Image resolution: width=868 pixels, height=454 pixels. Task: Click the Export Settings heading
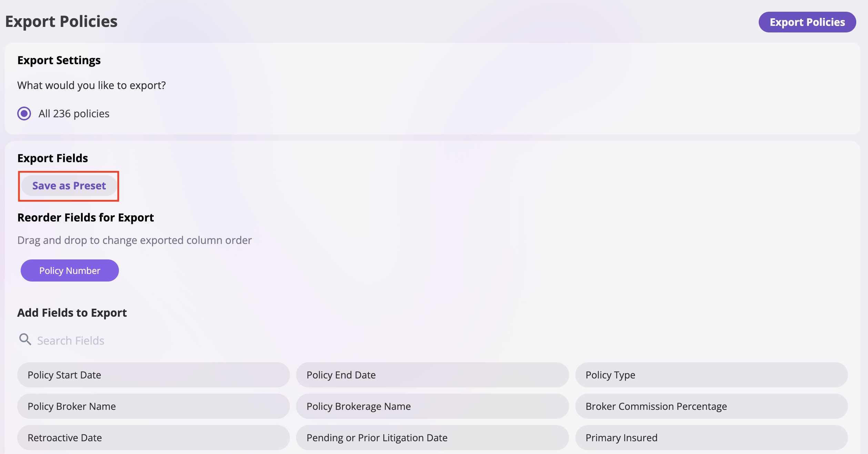pos(59,60)
